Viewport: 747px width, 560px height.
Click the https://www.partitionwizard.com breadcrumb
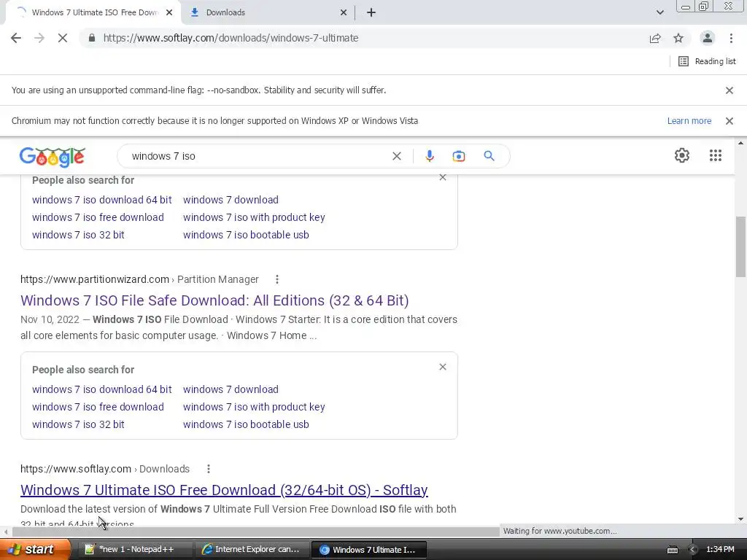pyautogui.click(x=95, y=279)
